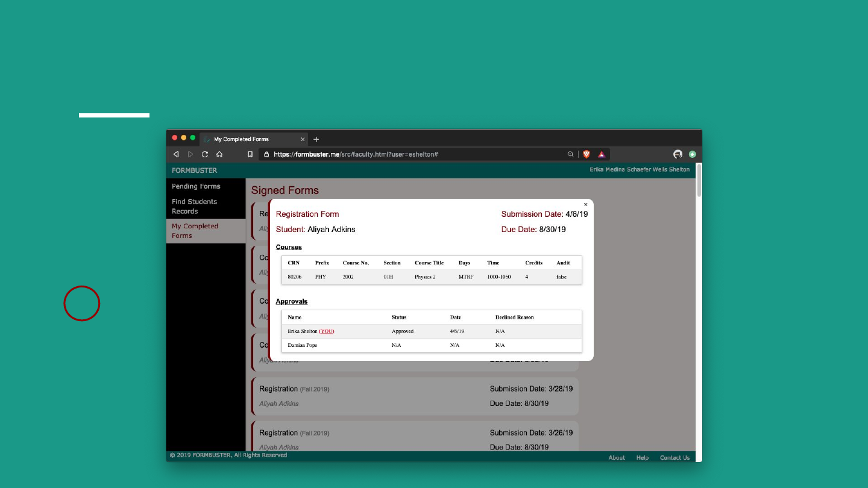Click the PHY prefix cell
868x488 pixels.
320,277
